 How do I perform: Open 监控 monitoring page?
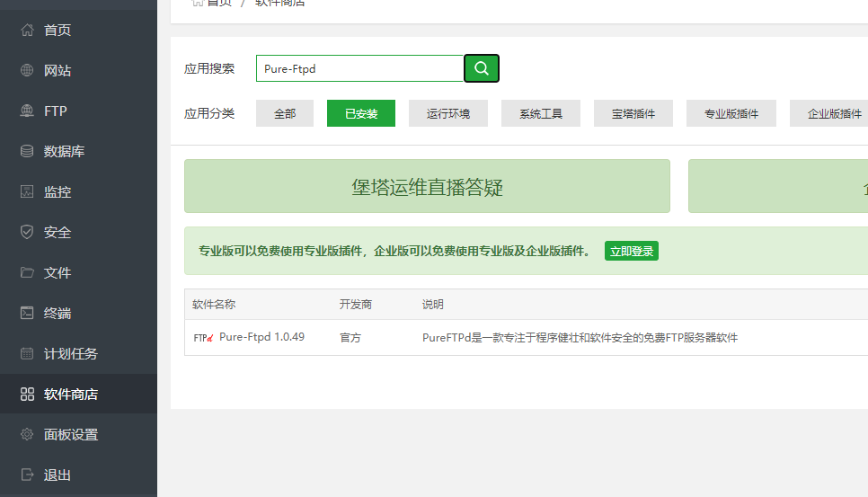click(x=78, y=191)
